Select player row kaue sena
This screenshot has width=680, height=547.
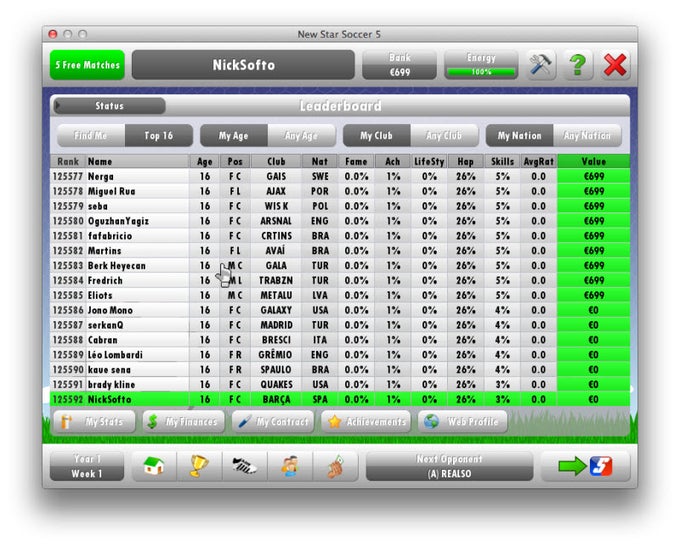click(x=340, y=370)
